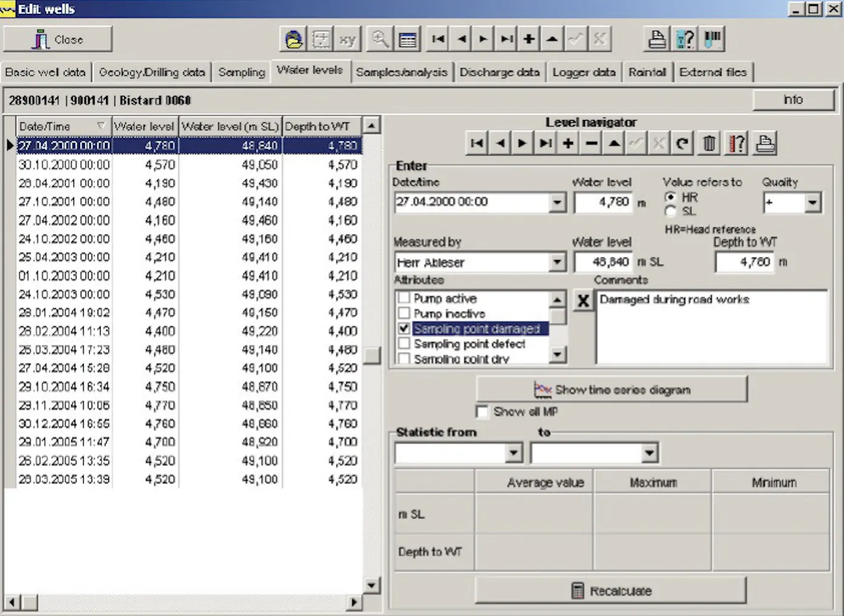Click the trash delete icon in Level navigator
Screen dimensions: 844x616
[x=709, y=144]
